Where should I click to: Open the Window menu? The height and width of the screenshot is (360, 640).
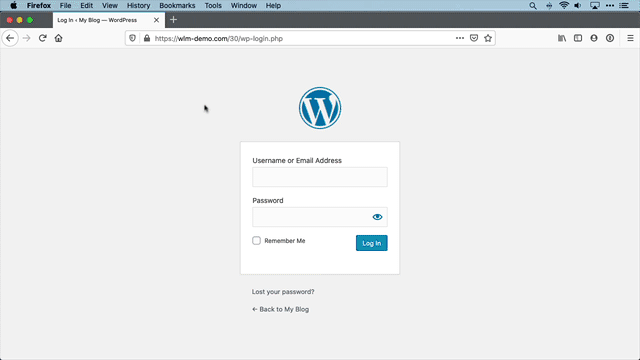tap(244, 6)
